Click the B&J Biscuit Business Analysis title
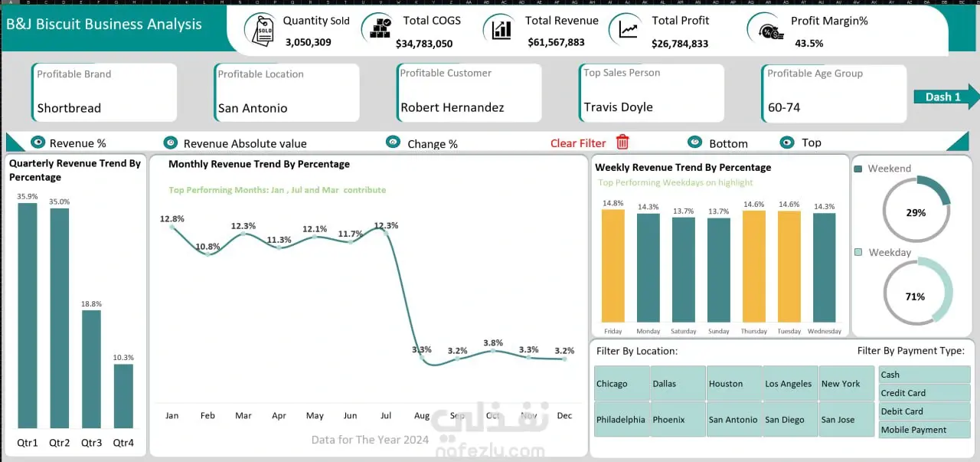 point(104,24)
